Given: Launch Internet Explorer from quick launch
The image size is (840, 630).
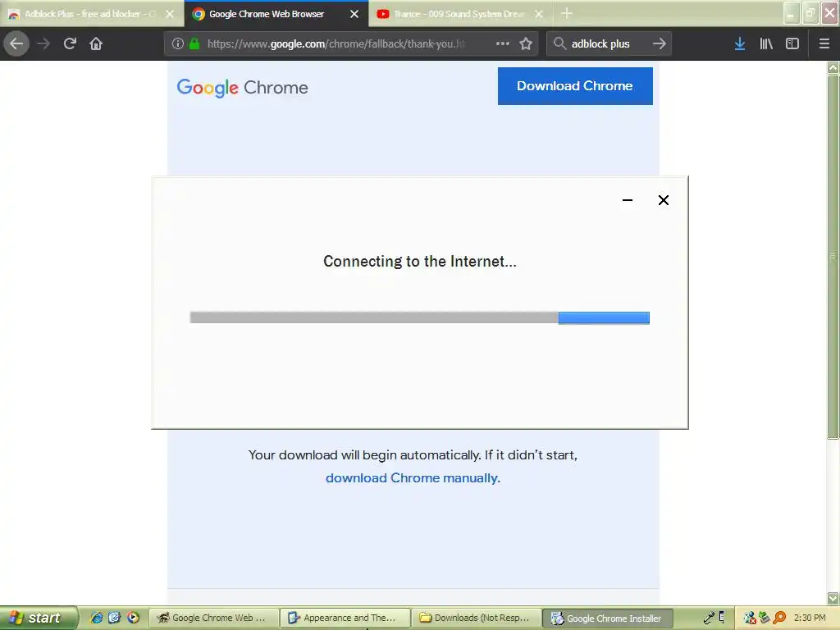Looking at the screenshot, I should pyautogui.click(x=97, y=618).
